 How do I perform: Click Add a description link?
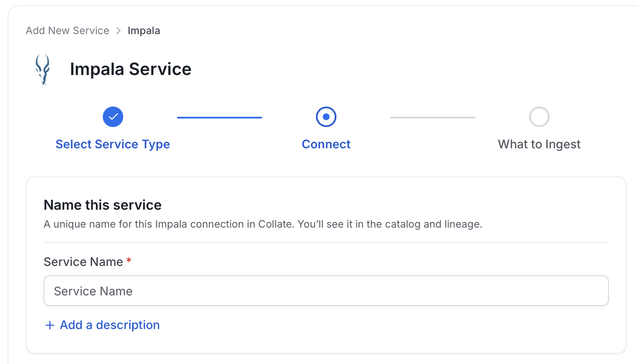click(110, 325)
